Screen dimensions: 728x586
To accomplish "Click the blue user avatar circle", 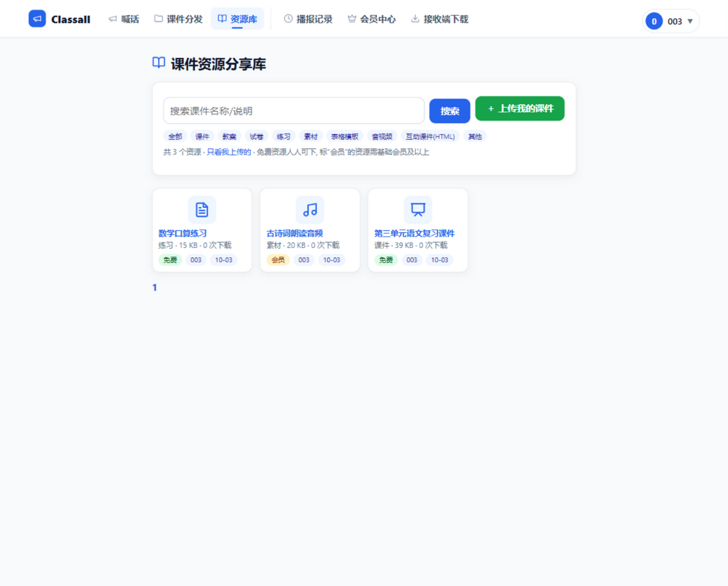I will 654,22.
